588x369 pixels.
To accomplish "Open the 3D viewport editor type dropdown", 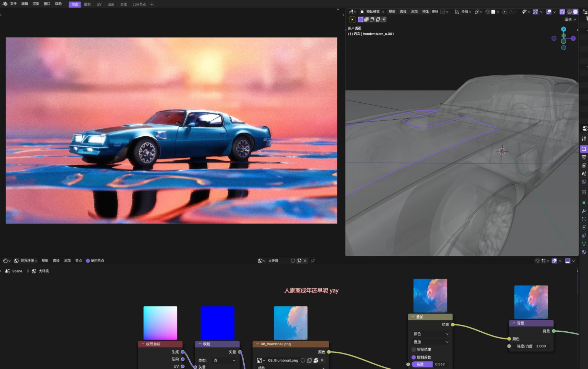I will [x=353, y=12].
